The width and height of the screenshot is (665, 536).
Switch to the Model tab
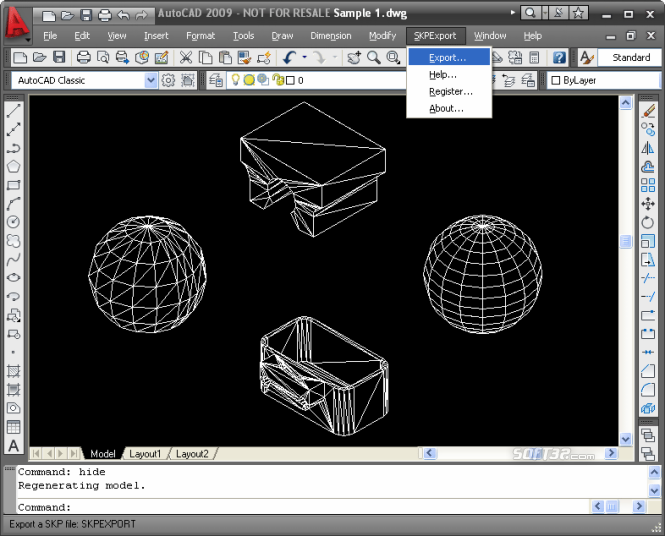click(103, 454)
